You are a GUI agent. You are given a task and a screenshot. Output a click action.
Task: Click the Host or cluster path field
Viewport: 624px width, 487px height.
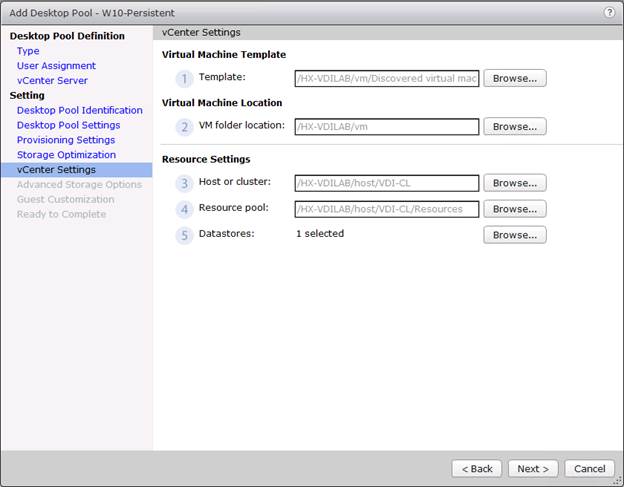click(x=387, y=183)
